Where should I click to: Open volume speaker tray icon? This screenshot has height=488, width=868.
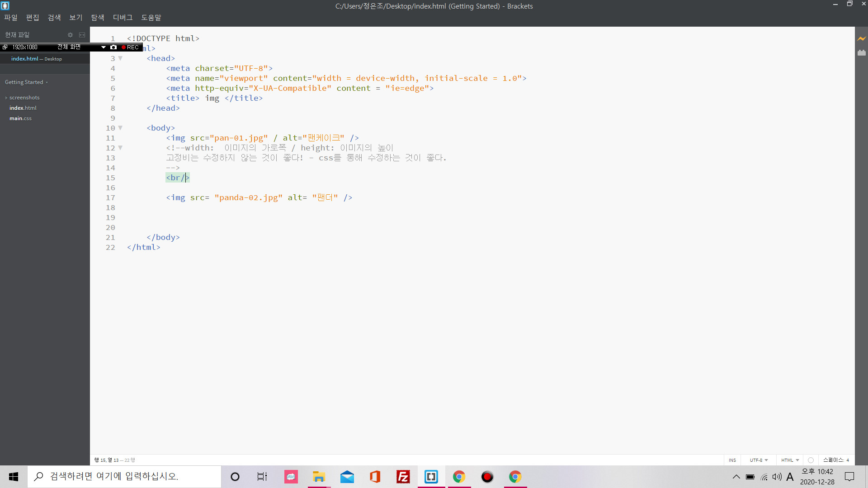pyautogui.click(x=777, y=477)
